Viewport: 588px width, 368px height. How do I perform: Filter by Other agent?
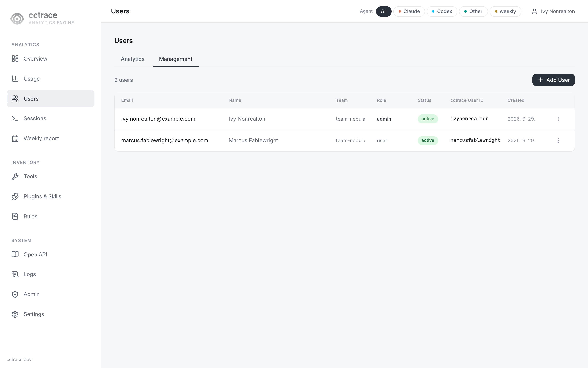(473, 11)
